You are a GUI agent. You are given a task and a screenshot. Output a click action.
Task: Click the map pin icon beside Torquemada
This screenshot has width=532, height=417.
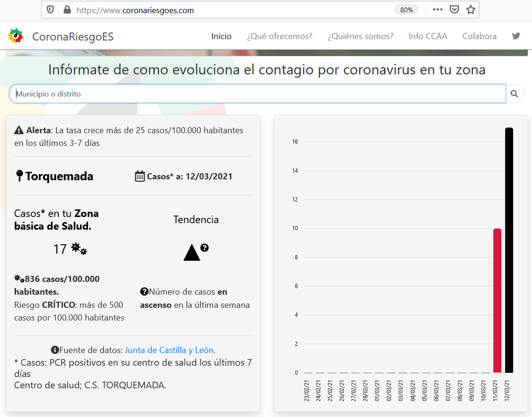point(19,176)
